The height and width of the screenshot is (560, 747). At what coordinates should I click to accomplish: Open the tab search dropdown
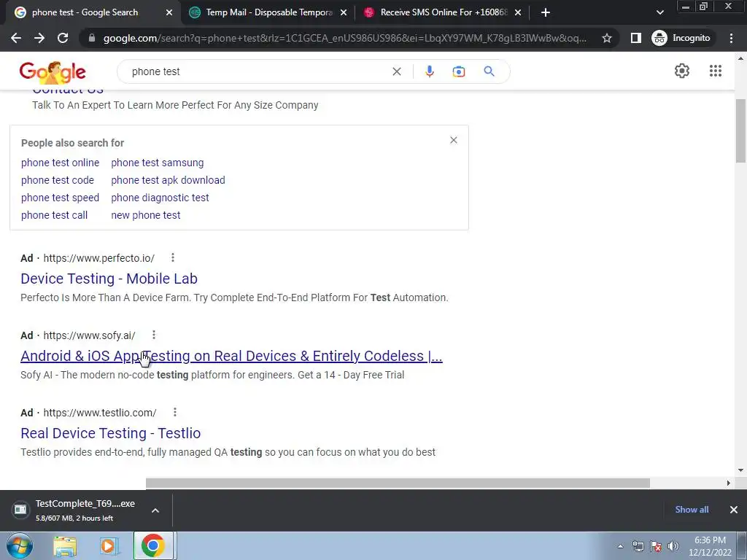pos(659,12)
